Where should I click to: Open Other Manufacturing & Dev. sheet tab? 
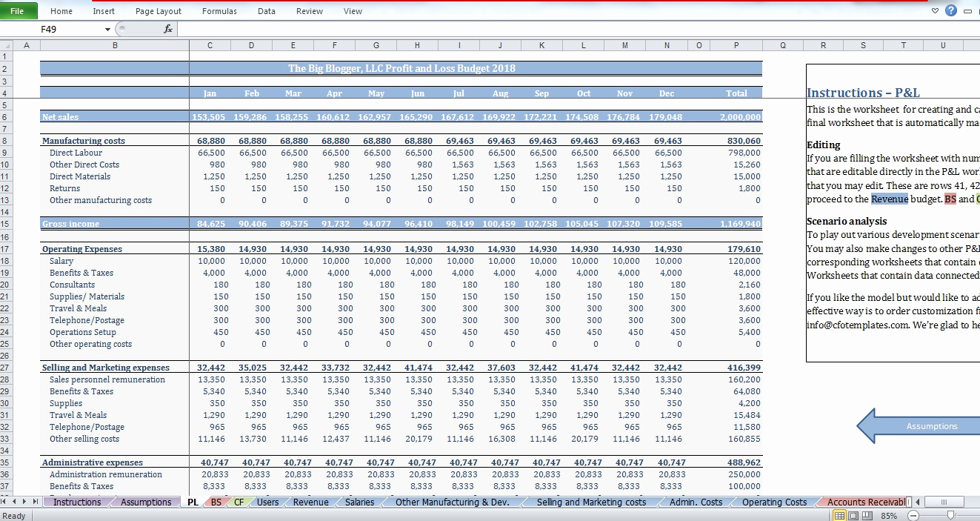[453, 502]
